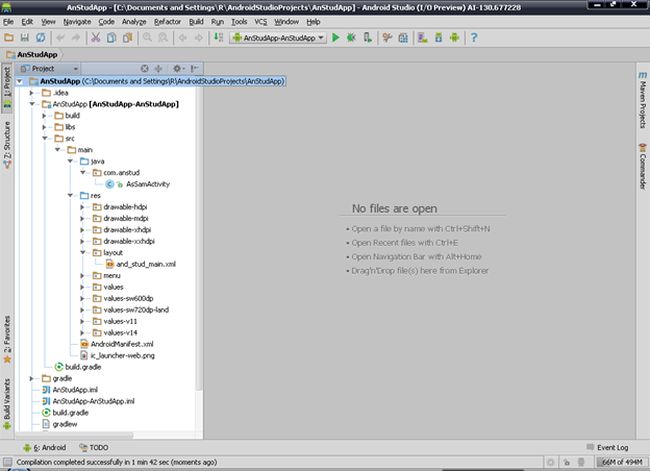The width and height of the screenshot is (650, 471).
Task: Click the 66M of 494M memory indicator
Action: tap(621, 462)
